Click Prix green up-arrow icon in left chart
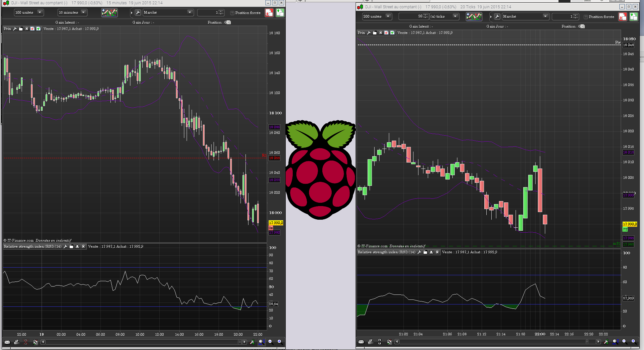The width and height of the screenshot is (644, 350). pyautogui.click(x=38, y=29)
